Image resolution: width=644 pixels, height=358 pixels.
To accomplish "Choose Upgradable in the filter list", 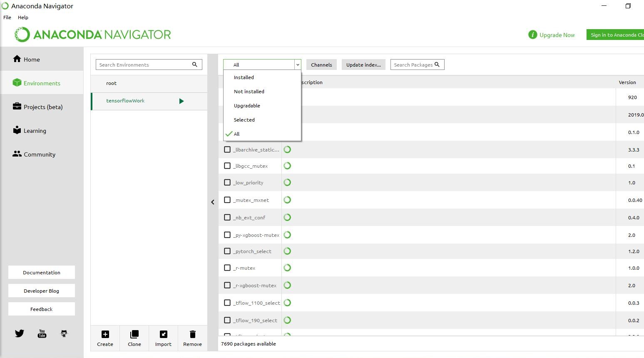I will click(262, 106).
